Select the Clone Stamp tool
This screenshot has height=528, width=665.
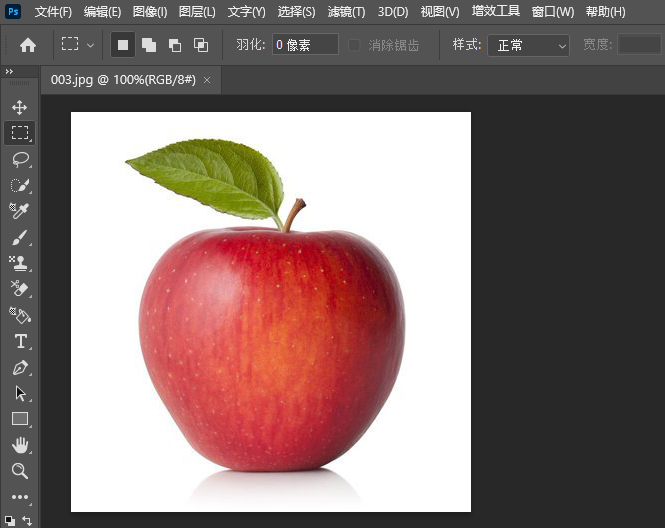tap(20, 263)
